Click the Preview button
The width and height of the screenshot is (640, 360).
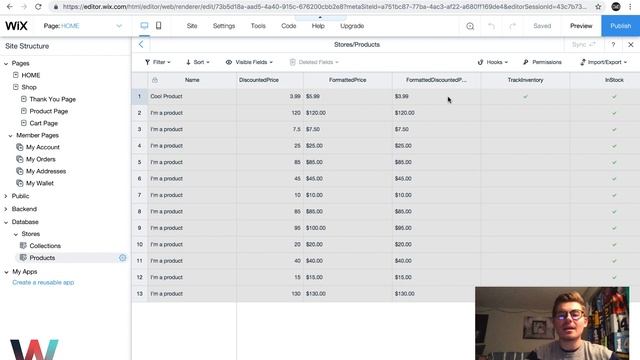pos(581,26)
